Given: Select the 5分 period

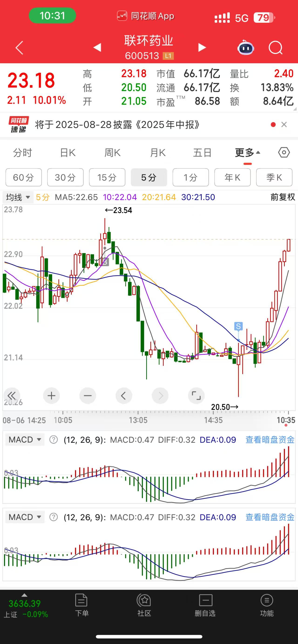Looking at the screenshot, I should 149,177.
